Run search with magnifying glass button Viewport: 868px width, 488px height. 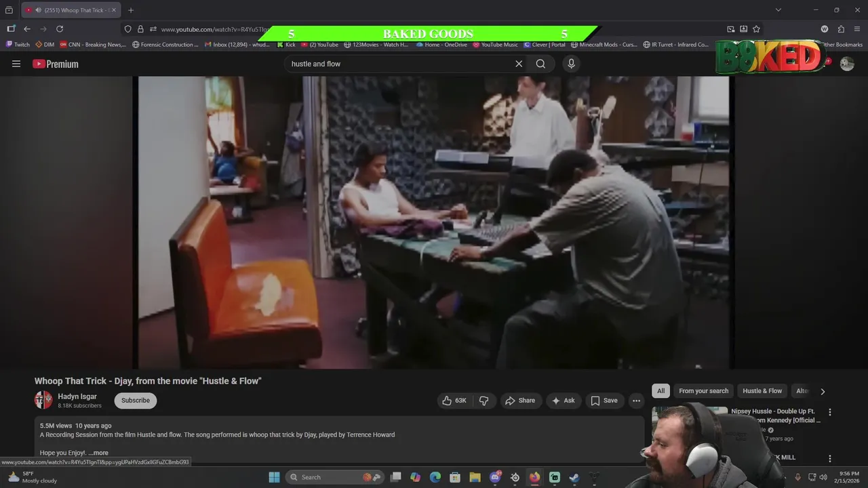(540, 64)
